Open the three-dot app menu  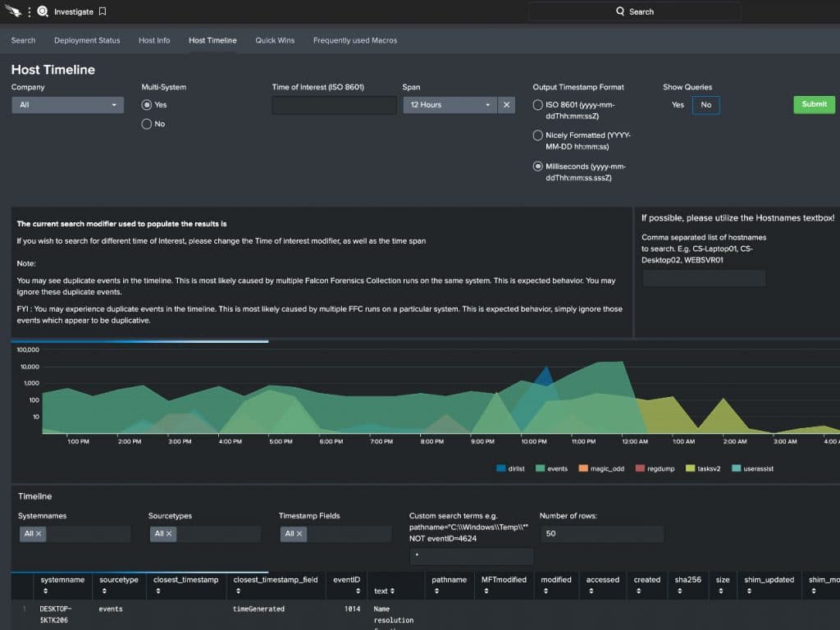click(30, 11)
